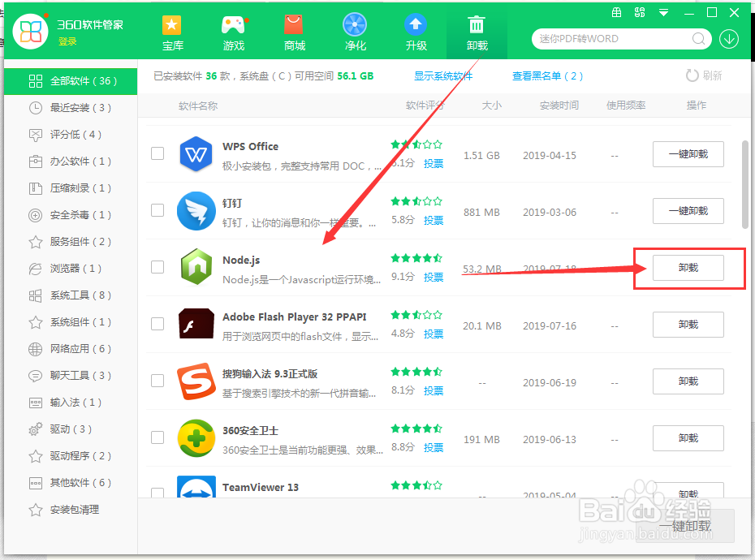The height and width of the screenshot is (560, 755).
Task: Select 驱动 (3) category
Action: [71, 429]
